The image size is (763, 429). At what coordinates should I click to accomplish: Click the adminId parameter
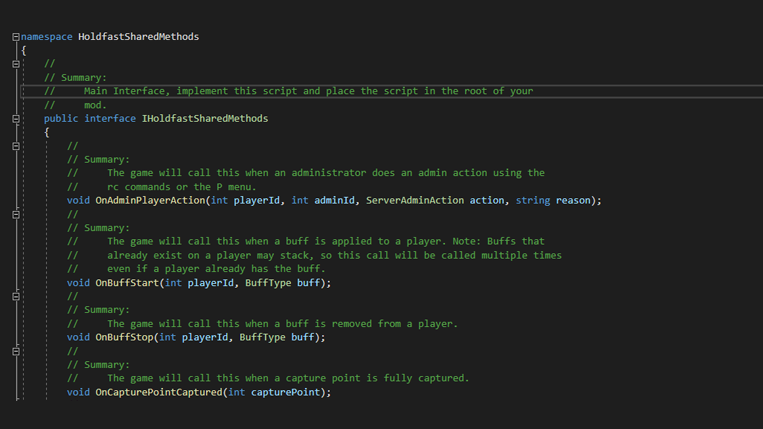(334, 200)
